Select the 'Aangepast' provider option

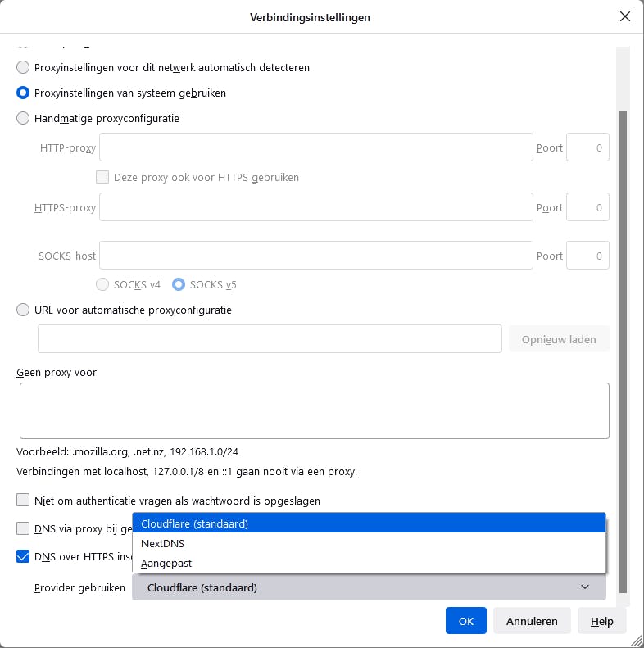[x=369, y=563]
